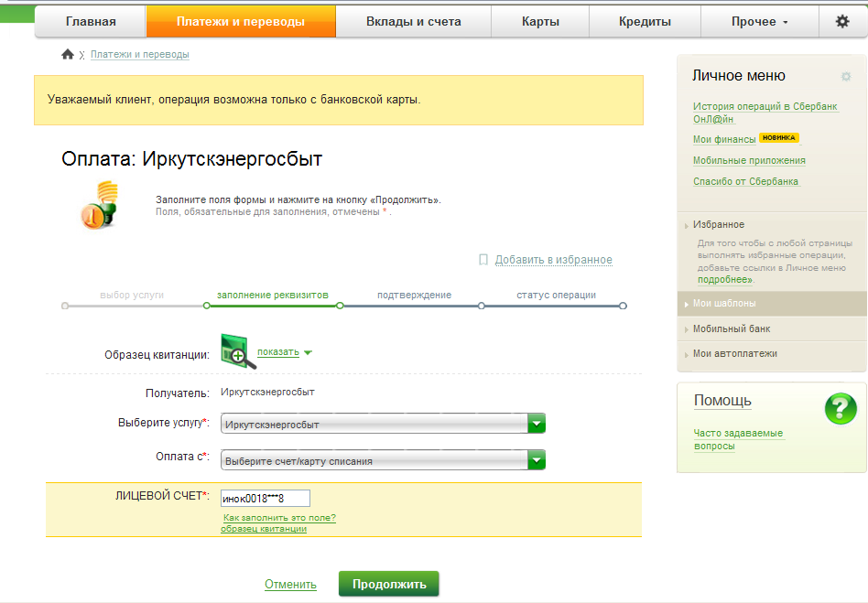Open the Оплата с account selection dropdown
Image resolution: width=868 pixels, height=603 pixels.
click(383, 460)
